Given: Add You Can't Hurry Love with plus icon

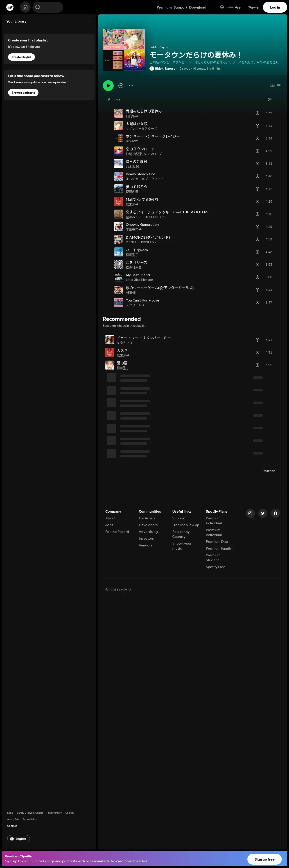Looking at the screenshot, I should pyautogui.click(x=257, y=303).
